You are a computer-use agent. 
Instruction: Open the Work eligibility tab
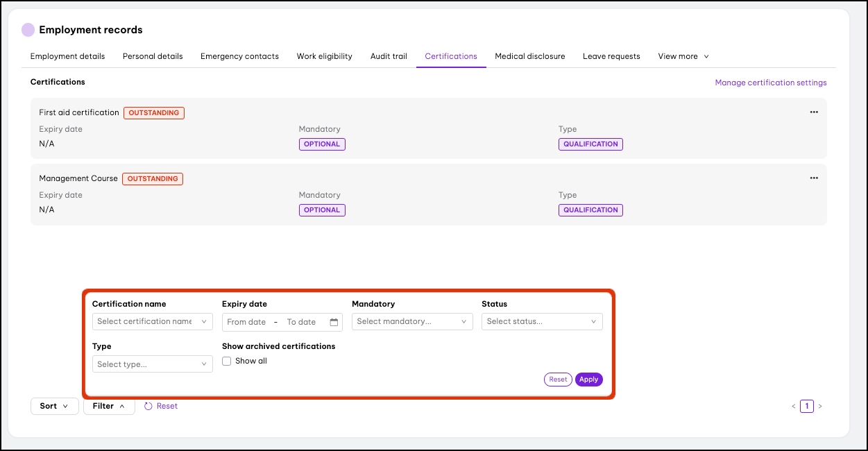(x=324, y=56)
